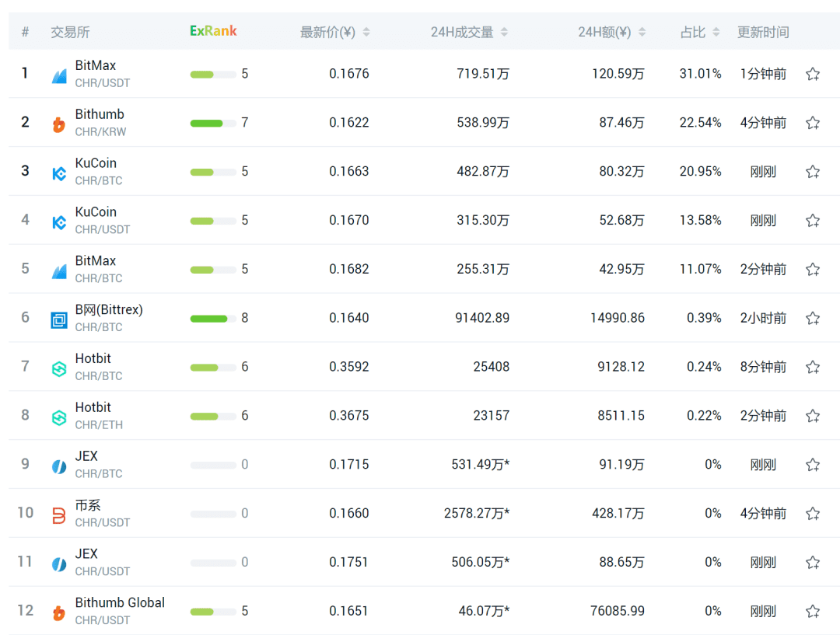The width and height of the screenshot is (840, 635).
Task: Star the BitMax CHR/USDT row as favorite
Action: point(813,74)
